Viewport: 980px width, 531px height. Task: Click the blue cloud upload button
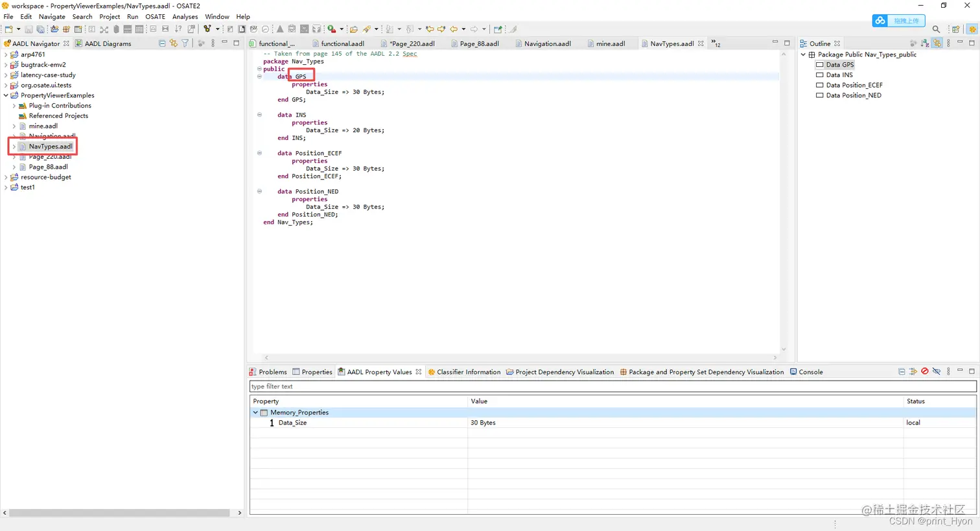(x=898, y=21)
